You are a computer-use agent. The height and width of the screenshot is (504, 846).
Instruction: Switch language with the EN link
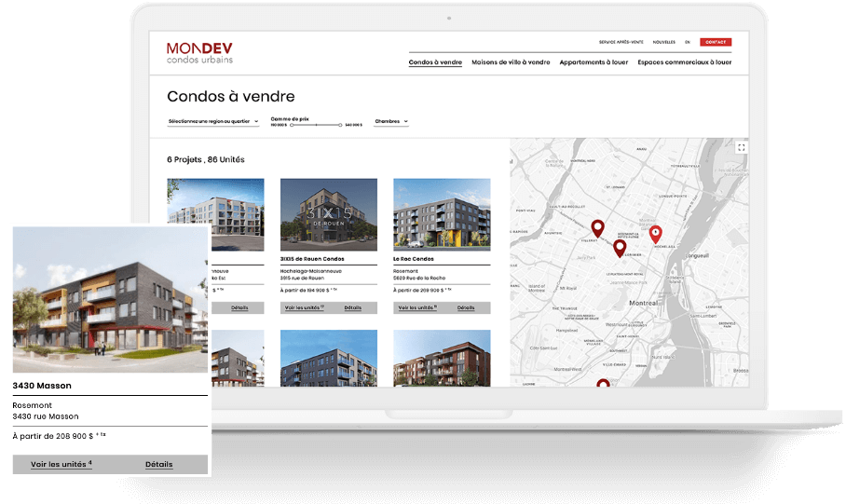(x=688, y=42)
